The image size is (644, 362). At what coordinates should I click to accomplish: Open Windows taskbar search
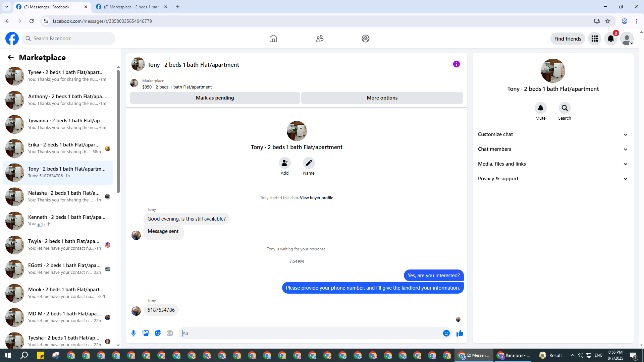coord(24,355)
